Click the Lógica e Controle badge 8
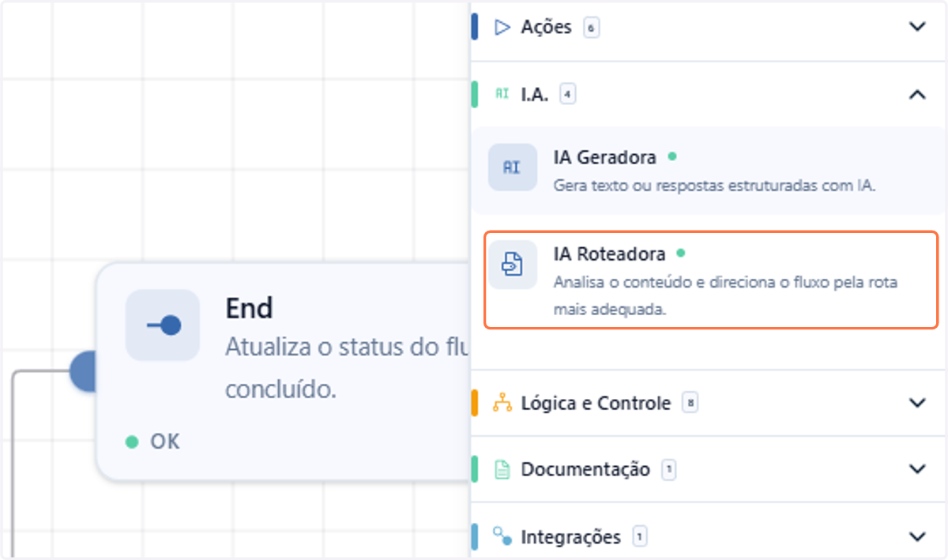Image resolution: width=948 pixels, height=560 pixels. [690, 404]
